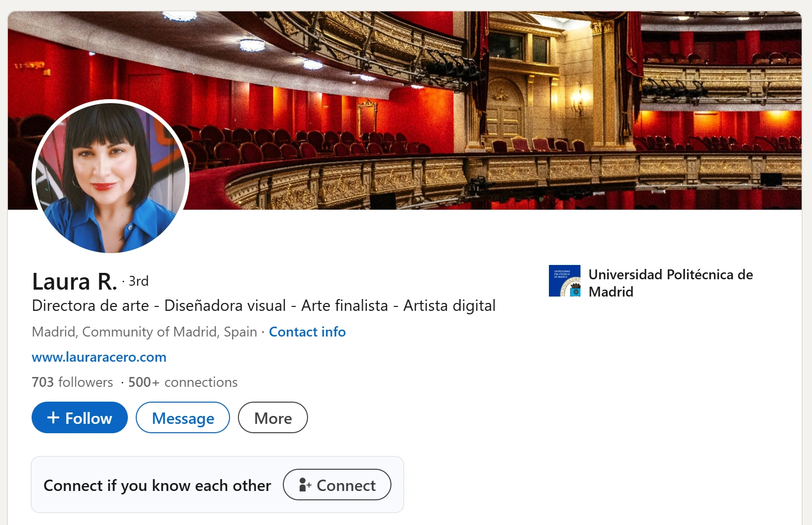Send a message with the Message button
The width and height of the screenshot is (812, 525).
tap(183, 418)
